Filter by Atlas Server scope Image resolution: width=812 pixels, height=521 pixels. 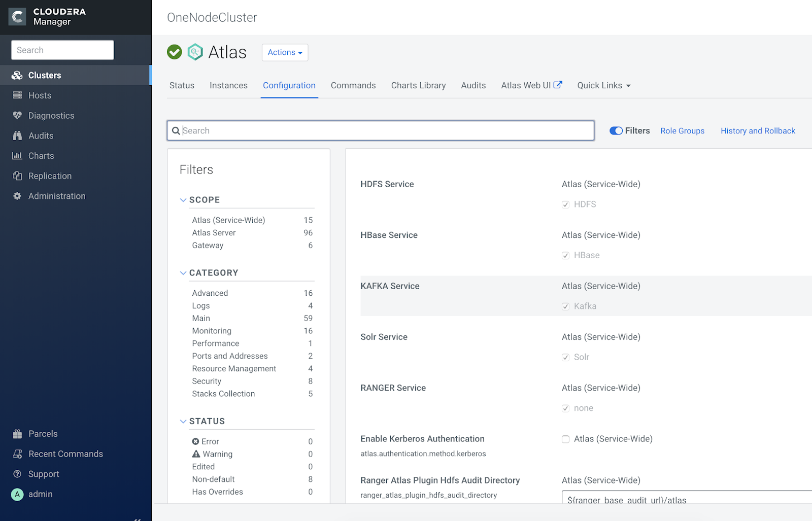pyautogui.click(x=214, y=233)
